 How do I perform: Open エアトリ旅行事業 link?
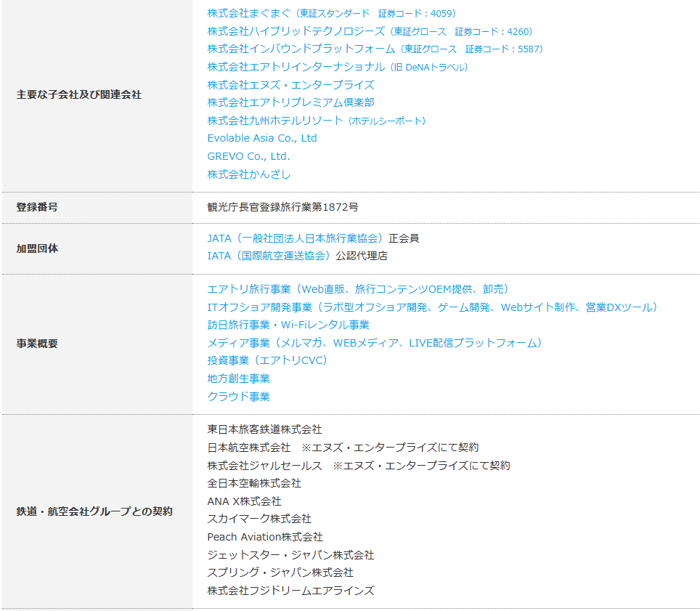pos(358,289)
